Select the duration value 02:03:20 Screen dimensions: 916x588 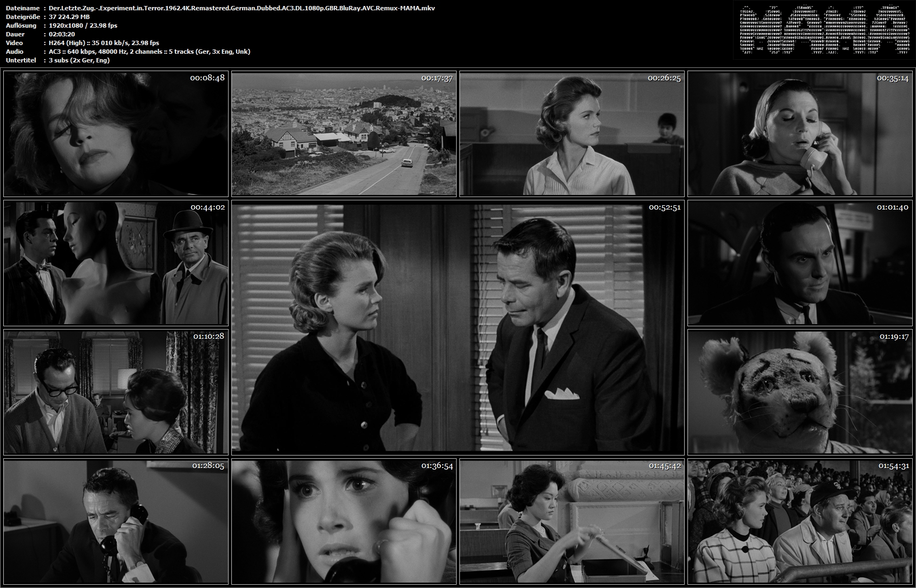click(x=61, y=34)
